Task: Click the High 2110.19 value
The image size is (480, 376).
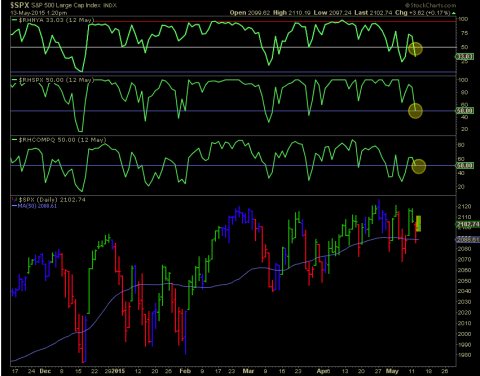Action: [292, 13]
